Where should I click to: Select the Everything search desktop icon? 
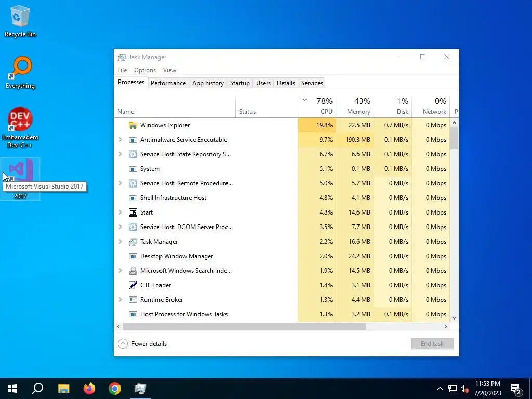(x=20, y=73)
